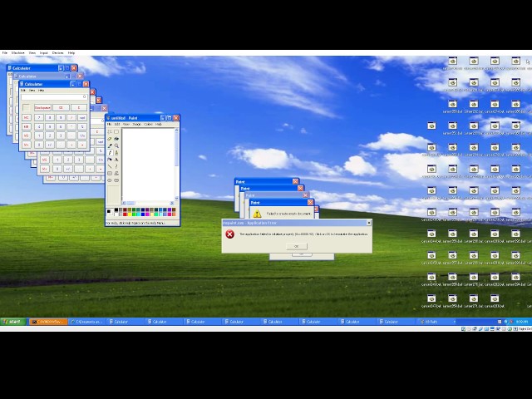Select the rectangular Select tool in Paint

pos(116,131)
